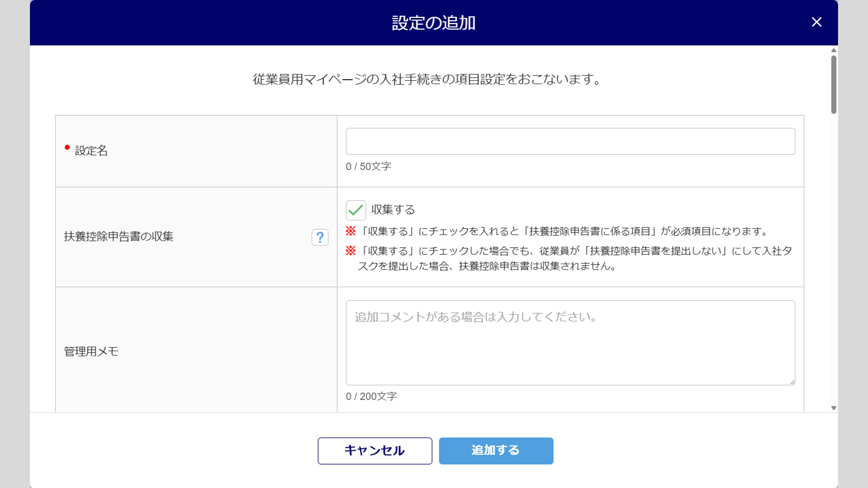
Task: Click the dialog scrollbar thumb
Action: click(x=834, y=85)
